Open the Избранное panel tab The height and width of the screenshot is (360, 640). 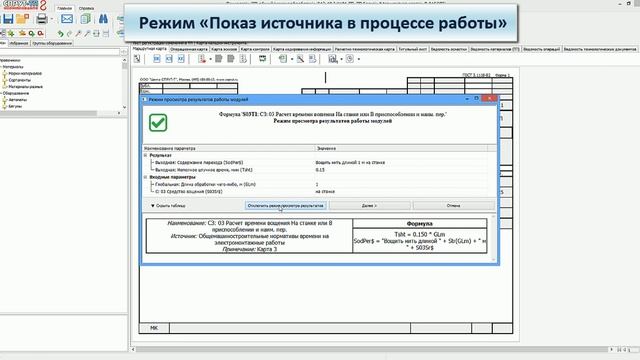19,43
